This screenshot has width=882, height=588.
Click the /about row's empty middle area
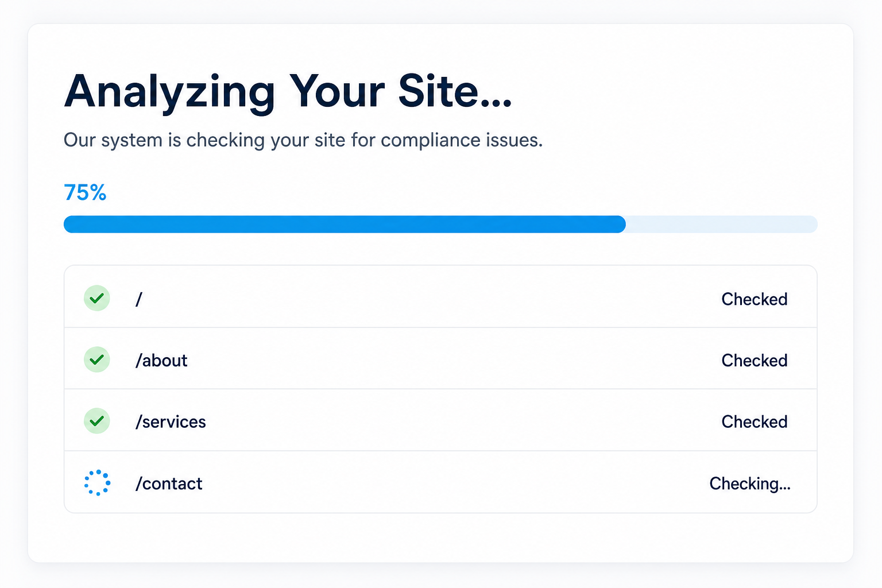pyautogui.click(x=454, y=359)
